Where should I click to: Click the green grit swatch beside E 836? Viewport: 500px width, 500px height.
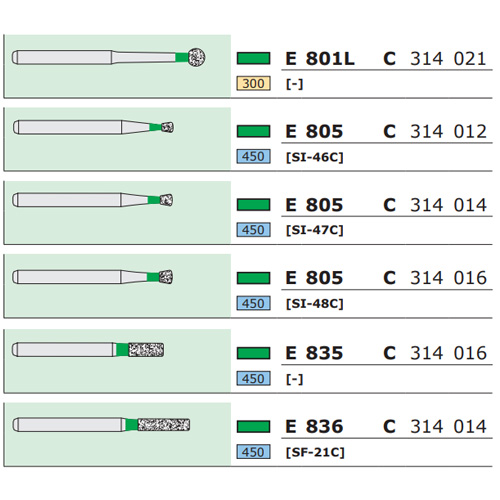coord(253,426)
